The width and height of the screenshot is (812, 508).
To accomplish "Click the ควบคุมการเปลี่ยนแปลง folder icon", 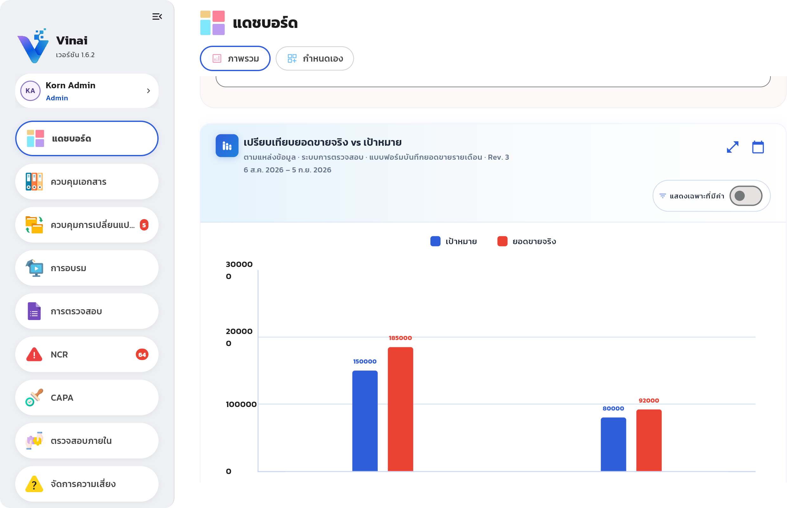I will click(34, 225).
